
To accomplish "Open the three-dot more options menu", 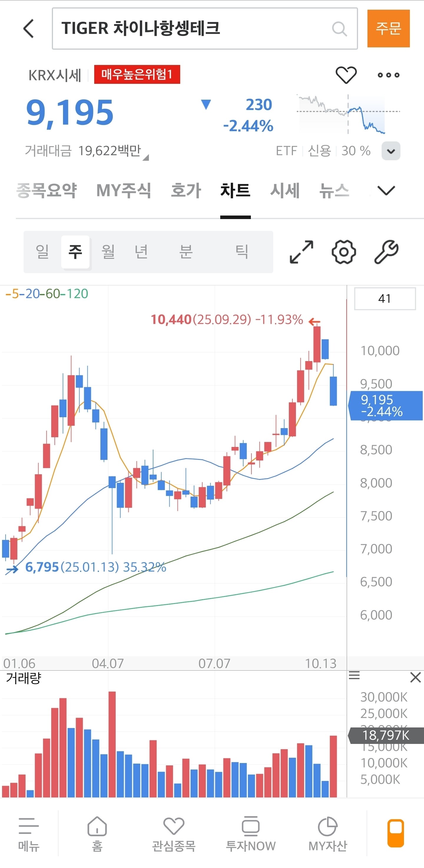I will (388, 75).
